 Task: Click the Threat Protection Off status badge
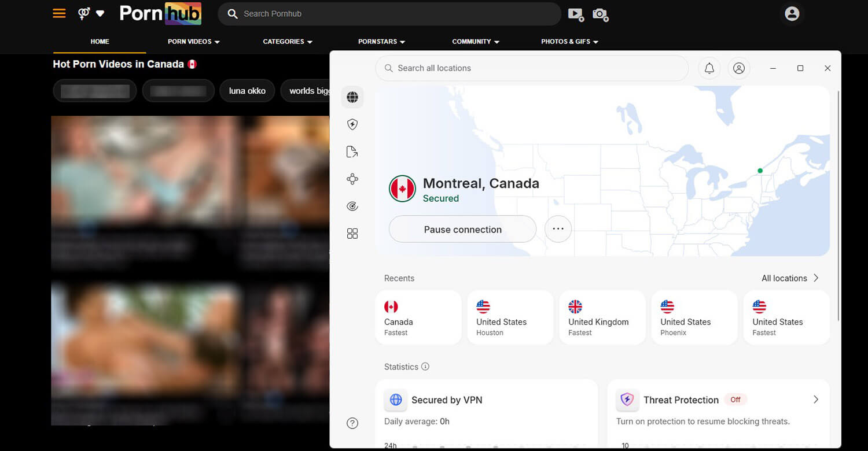pyautogui.click(x=735, y=400)
